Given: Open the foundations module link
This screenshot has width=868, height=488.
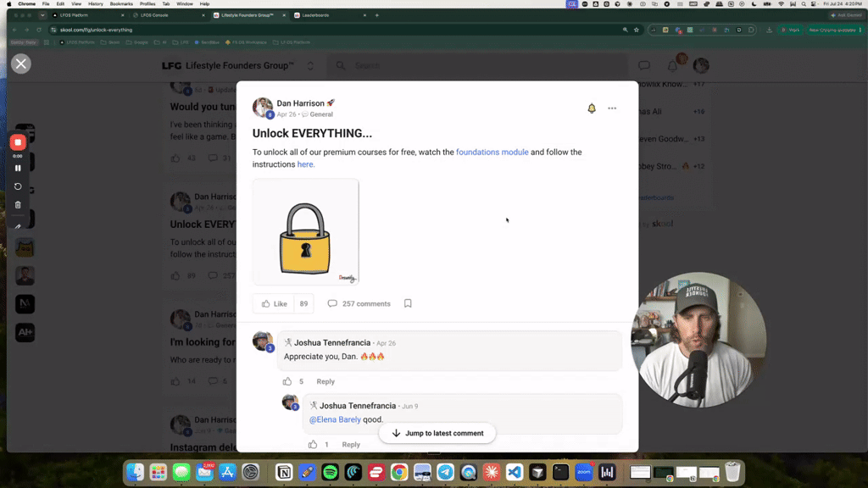Looking at the screenshot, I should (492, 152).
